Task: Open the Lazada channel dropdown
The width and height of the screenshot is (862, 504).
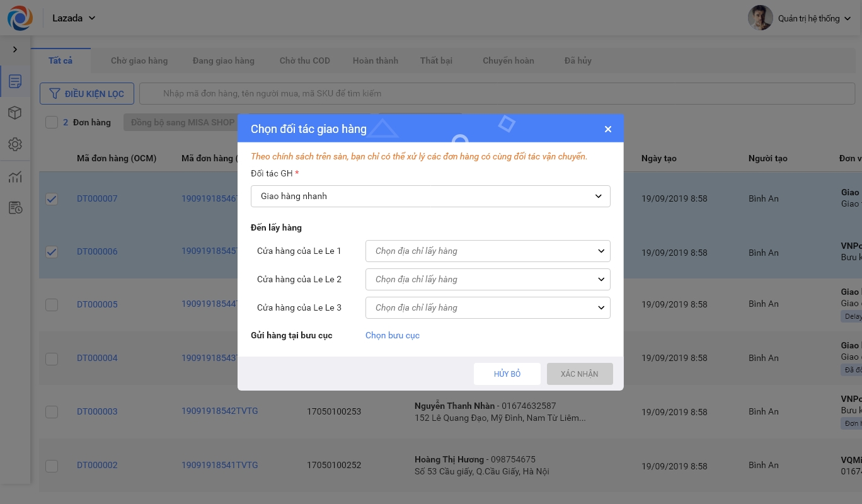Action: pos(74,18)
